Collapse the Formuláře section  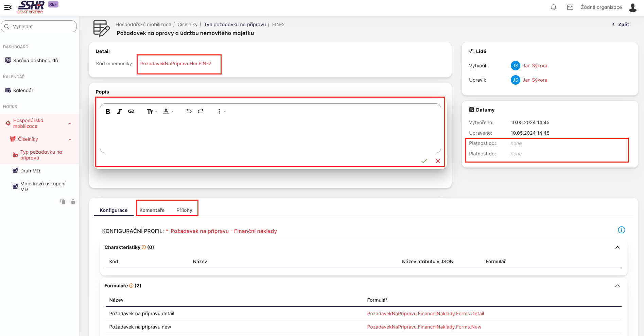pyautogui.click(x=617, y=286)
